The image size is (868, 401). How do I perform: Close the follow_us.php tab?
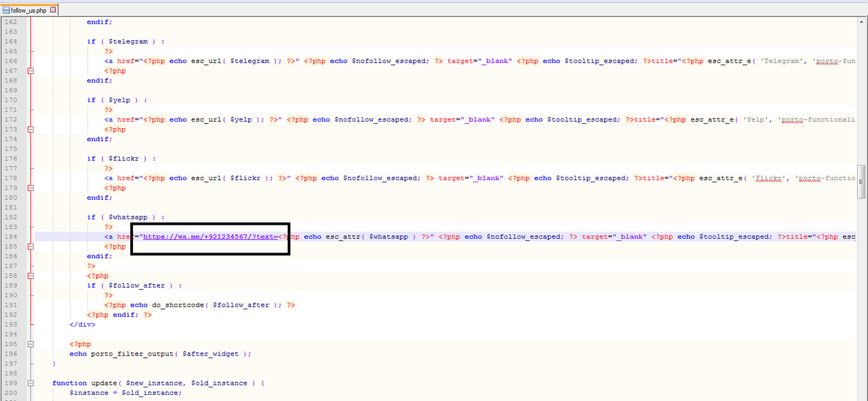(x=54, y=10)
